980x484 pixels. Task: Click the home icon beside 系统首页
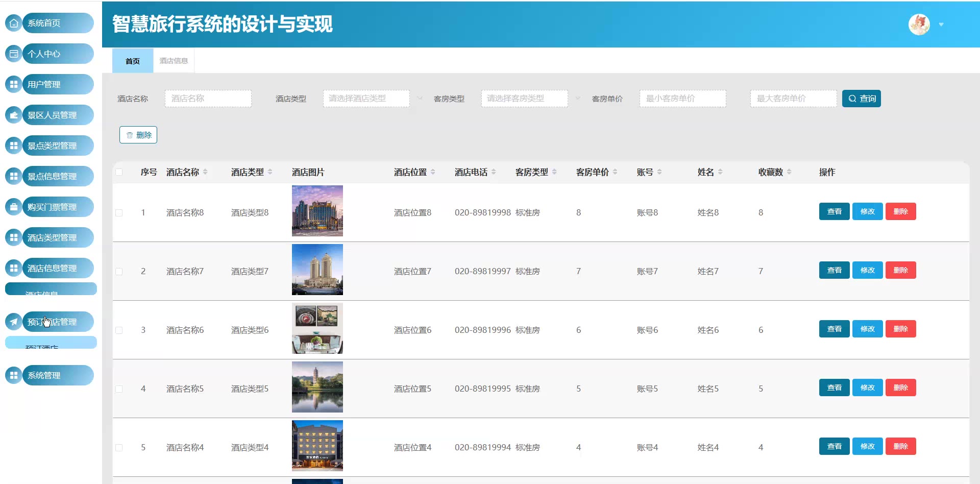click(x=14, y=23)
